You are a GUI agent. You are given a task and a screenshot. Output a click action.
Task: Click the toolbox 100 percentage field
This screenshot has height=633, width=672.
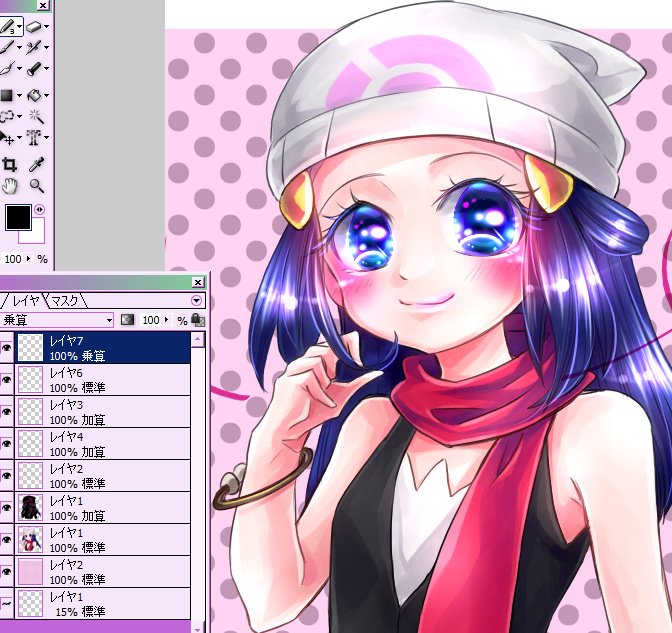click(x=13, y=259)
